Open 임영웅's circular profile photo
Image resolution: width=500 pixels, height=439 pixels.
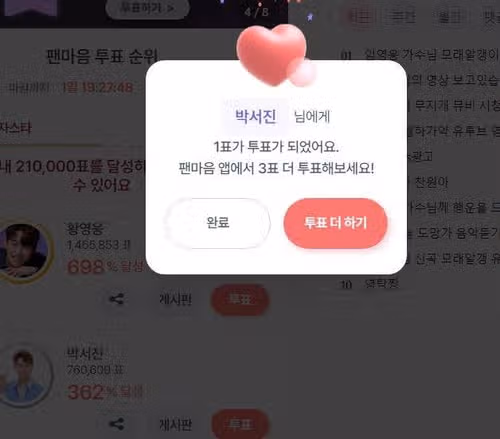pos(23,251)
